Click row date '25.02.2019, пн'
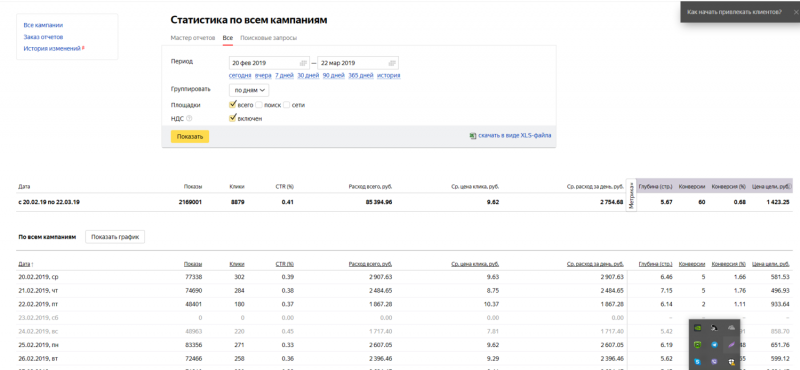Viewport: 800px width, 370px height. tap(37, 345)
